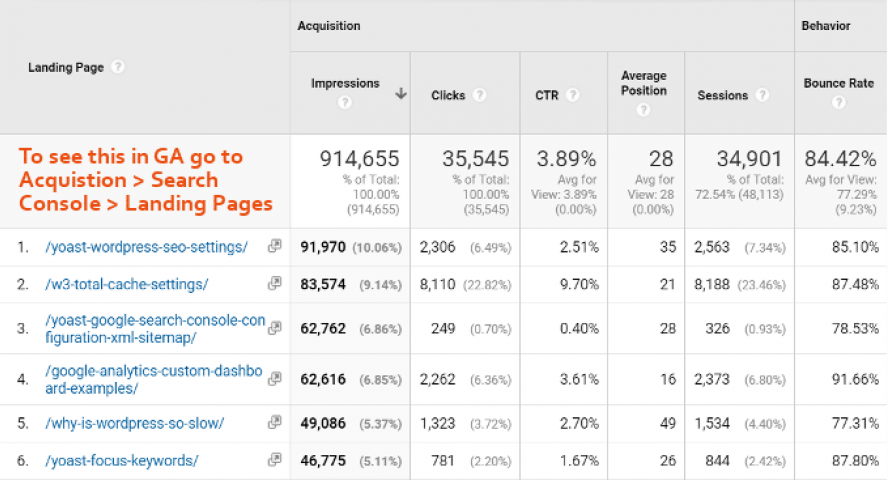Select impressions cell 62,762

coord(323,329)
